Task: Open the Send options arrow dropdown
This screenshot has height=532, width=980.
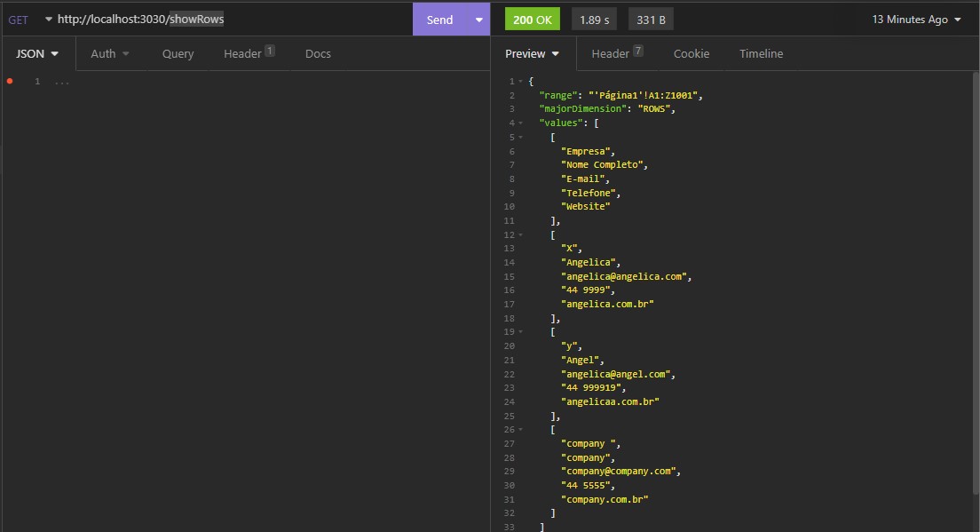Action: click(478, 19)
